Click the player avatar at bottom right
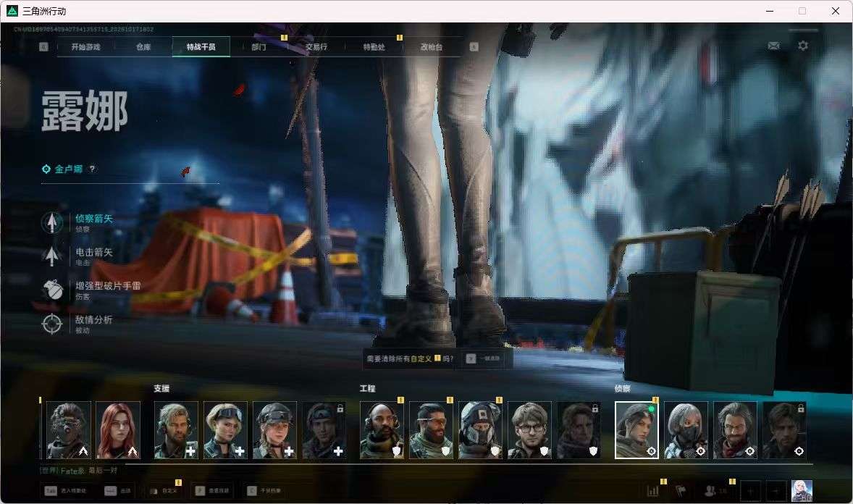 [x=802, y=490]
